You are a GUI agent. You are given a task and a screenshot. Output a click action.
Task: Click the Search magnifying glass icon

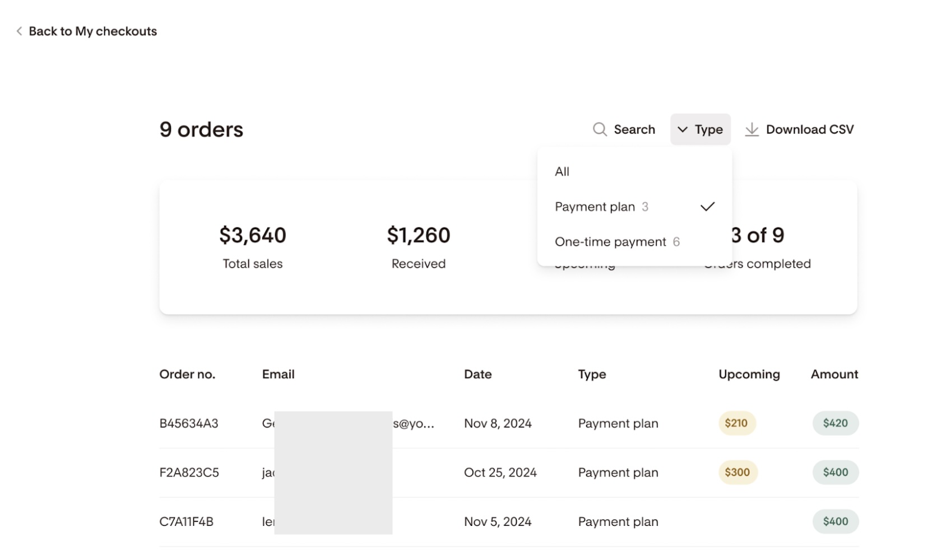pyautogui.click(x=600, y=129)
